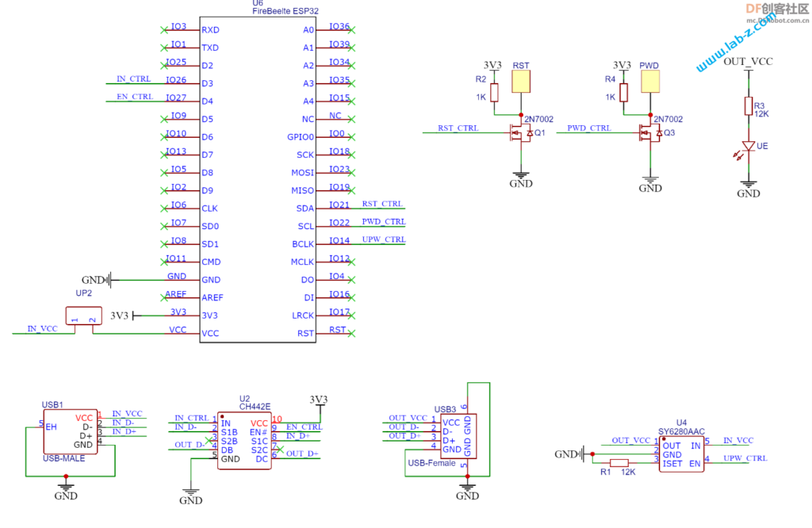Click the GPIO0 pin name on U6
Image resolution: width=812 pixels, height=528 pixels.
(x=301, y=137)
